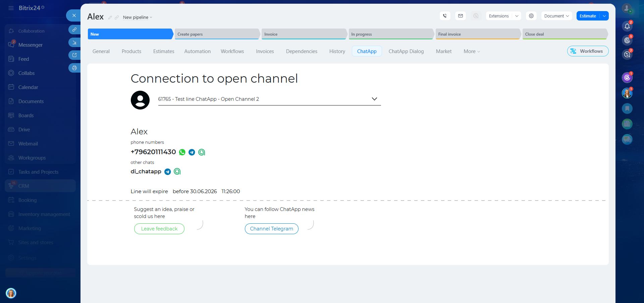The height and width of the screenshot is (303, 644).
Task: Click the WhatsApp icon beside the phone number
Action: (182, 152)
